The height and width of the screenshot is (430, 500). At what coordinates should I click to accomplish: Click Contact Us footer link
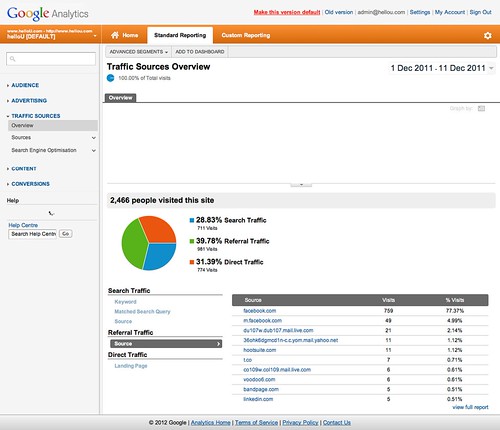(337, 423)
